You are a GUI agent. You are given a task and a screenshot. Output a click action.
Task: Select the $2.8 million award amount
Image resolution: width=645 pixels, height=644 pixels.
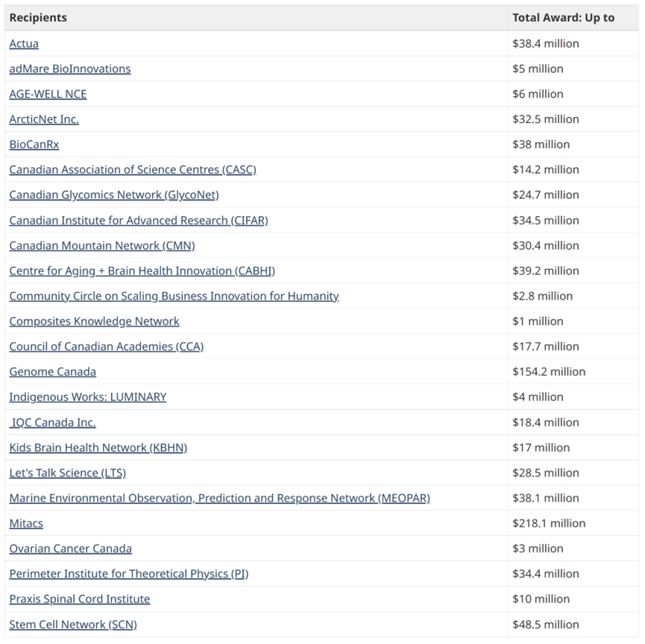click(543, 296)
